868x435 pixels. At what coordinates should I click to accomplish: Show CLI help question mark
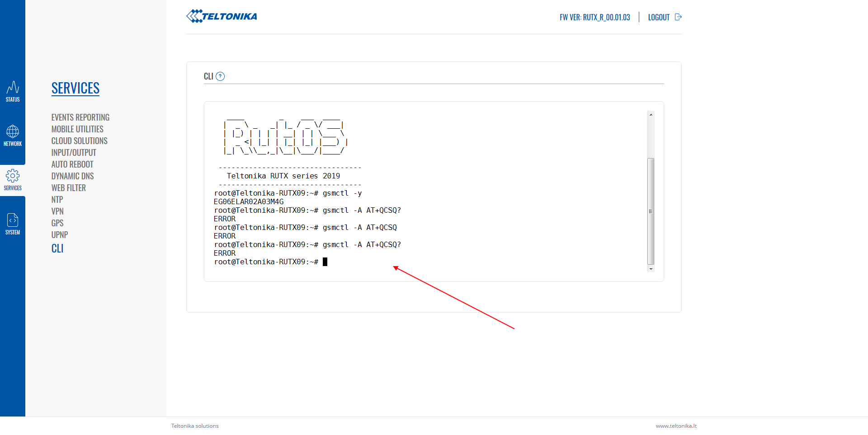coord(220,76)
